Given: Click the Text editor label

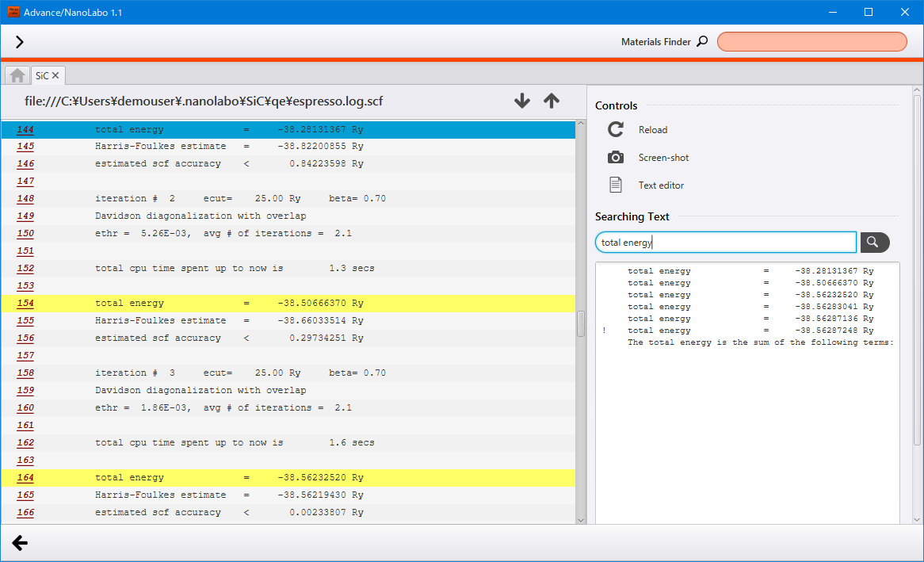Looking at the screenshot, I should 661,185.
